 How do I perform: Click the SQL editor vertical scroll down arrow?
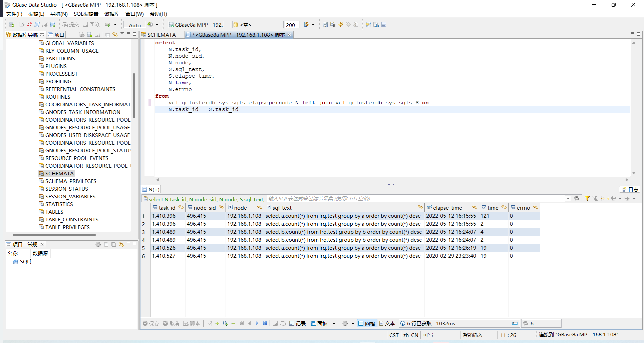(x=634, y=173)
